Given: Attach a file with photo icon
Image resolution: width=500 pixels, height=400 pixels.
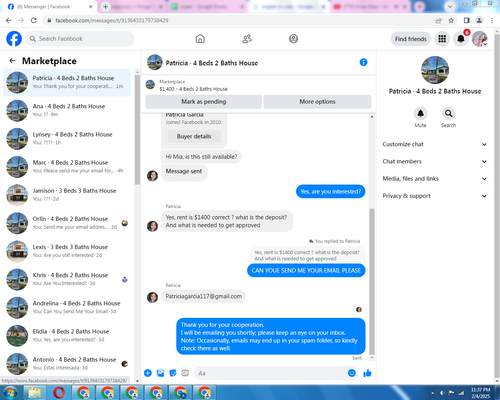Looking at the screenshot, I should pos(160,373).
